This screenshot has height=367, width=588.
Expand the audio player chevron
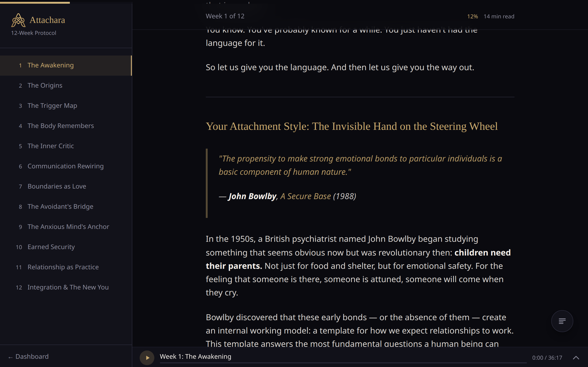tap(576, 358)
